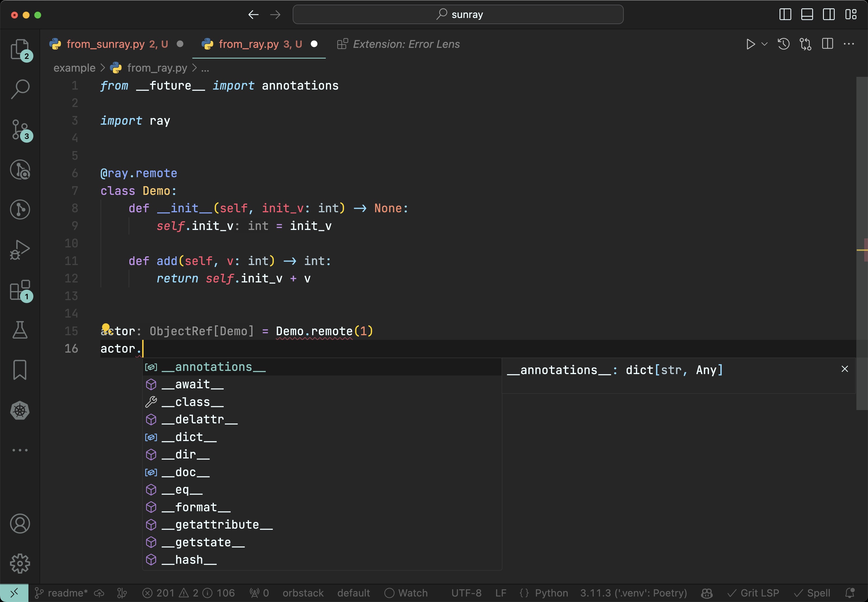This screenshot has height=602, width=868.
Task: Expand breadcrumb ellipsis after from_ray.py
Action: coord(205,68)
